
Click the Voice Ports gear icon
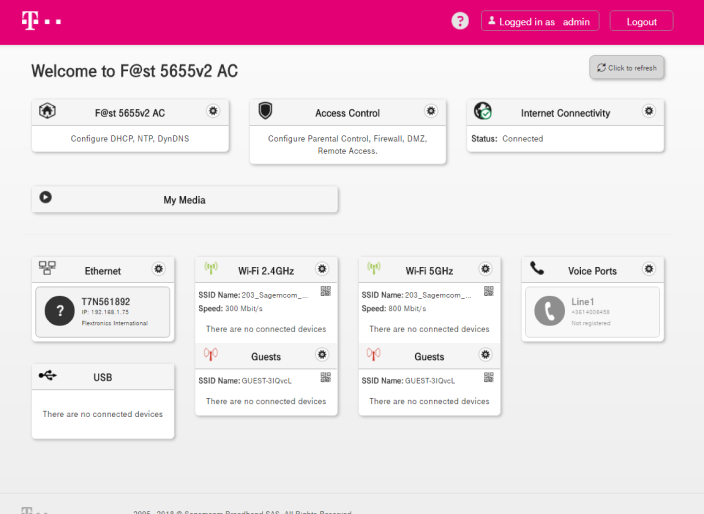(x=649, y=269)
